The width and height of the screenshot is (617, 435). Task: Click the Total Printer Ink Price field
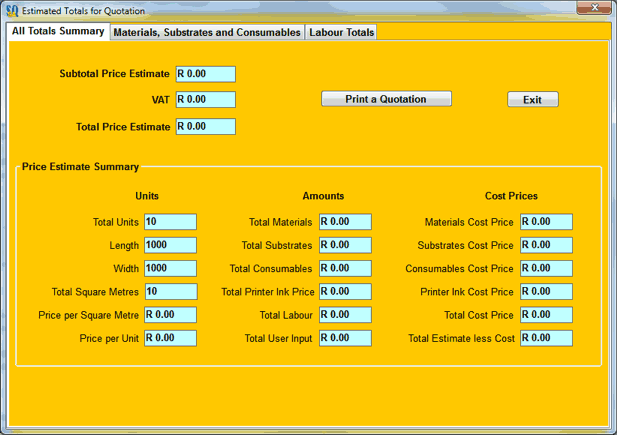coord(345,292)
